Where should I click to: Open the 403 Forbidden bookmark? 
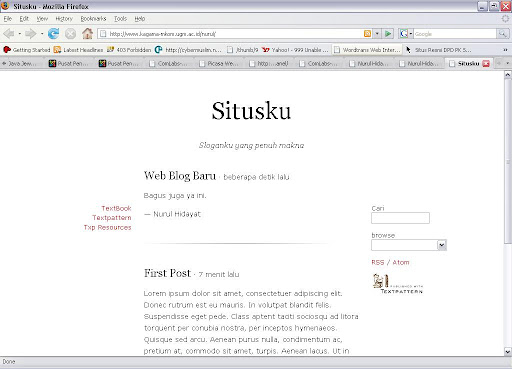coord(129,50)
